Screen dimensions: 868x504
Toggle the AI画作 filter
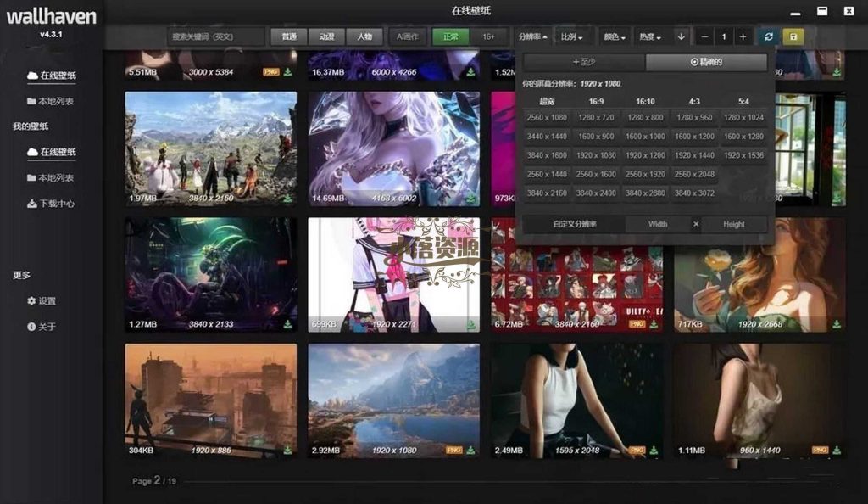click(408, 36)
